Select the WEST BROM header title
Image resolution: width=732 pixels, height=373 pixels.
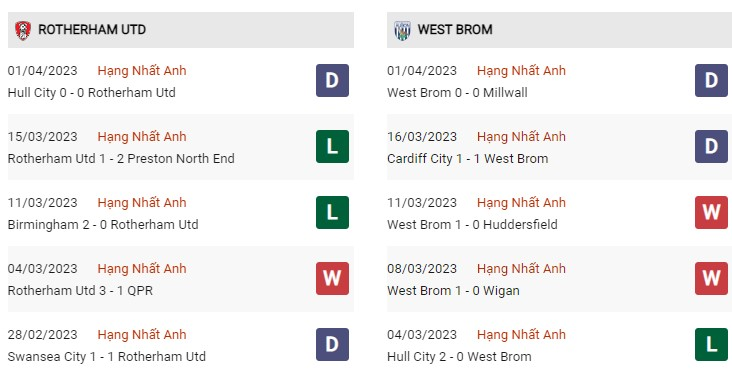click(x=455, y=30)
